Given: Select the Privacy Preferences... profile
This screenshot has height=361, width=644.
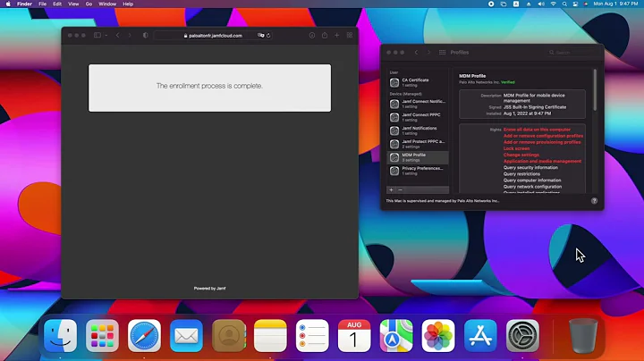Looking at the screenshot, I should pyautogui.click(x=418, y=171).
